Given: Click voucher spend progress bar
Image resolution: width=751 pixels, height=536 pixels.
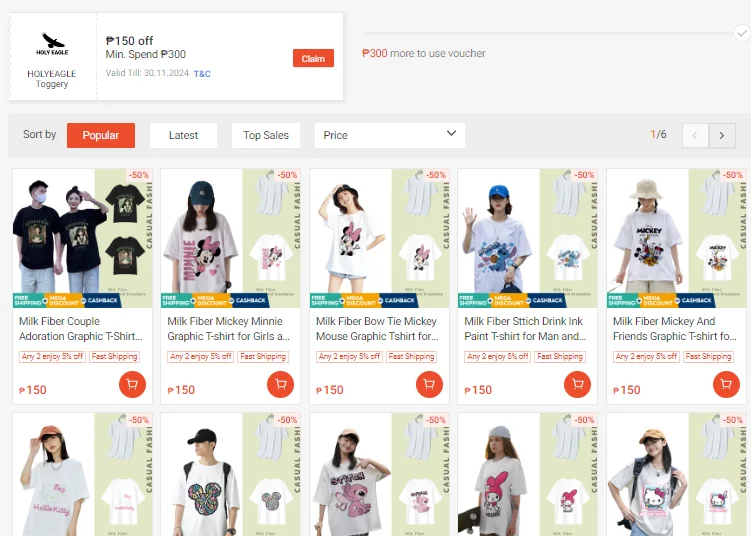Looking at the screenshot, I should point(547,33).
